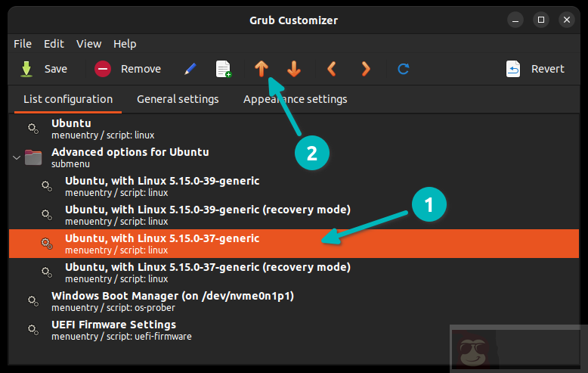Click gear icon of 5.15.0-39-generic recovery mode
This screenshot has width=588, height=373.
point(47,215)
